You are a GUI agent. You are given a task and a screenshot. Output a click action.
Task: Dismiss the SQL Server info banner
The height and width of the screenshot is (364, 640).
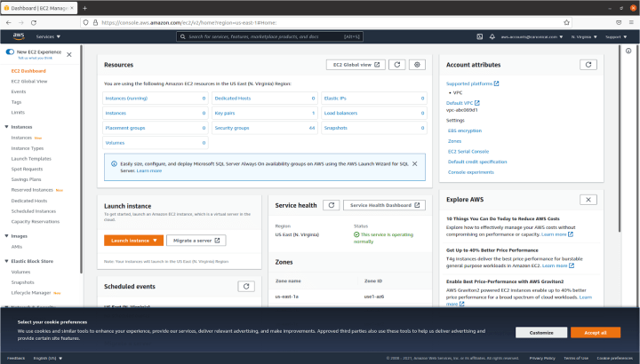click(x=415, y=164)
